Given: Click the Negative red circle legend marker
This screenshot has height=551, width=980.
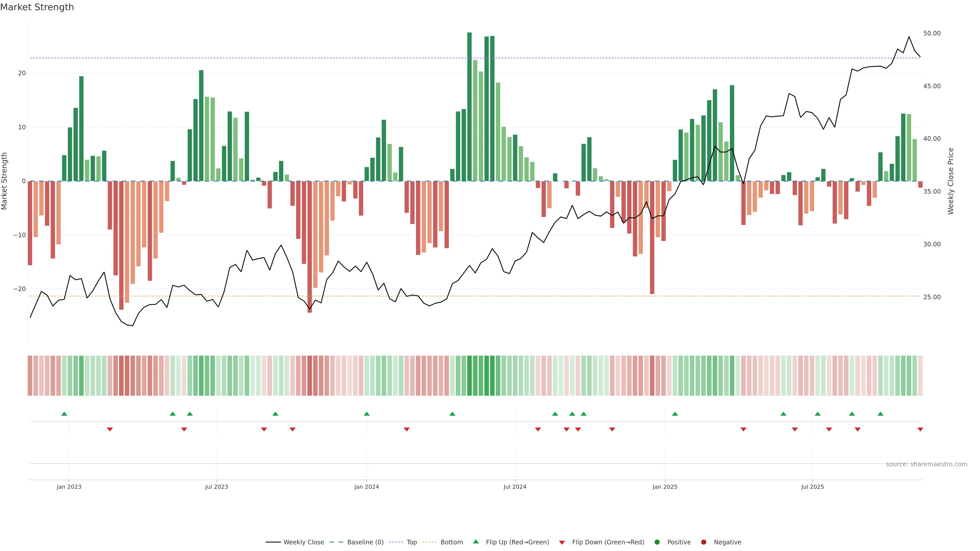Looking at the screenshot, I should 703,542.
